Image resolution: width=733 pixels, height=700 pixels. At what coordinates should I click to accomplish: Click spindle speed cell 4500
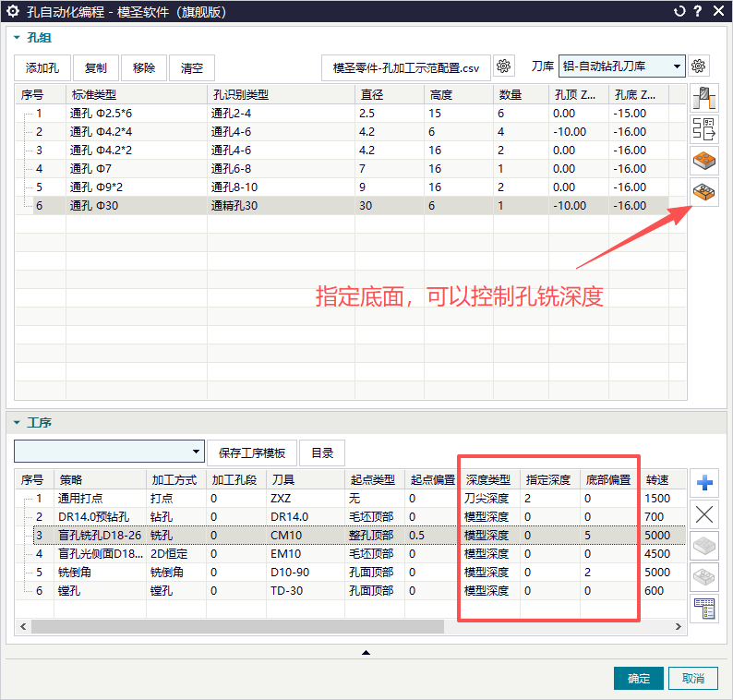pyautogui.click(x=663, y=554)
